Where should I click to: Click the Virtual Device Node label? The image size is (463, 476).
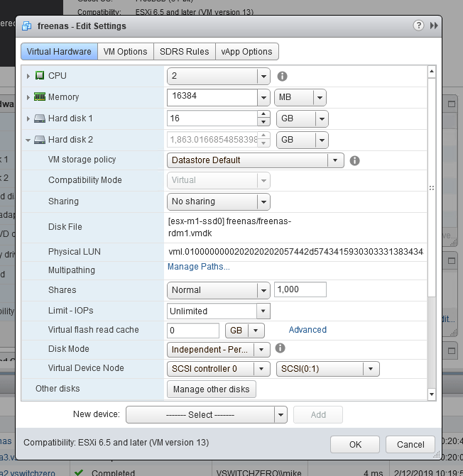[86, 368]
